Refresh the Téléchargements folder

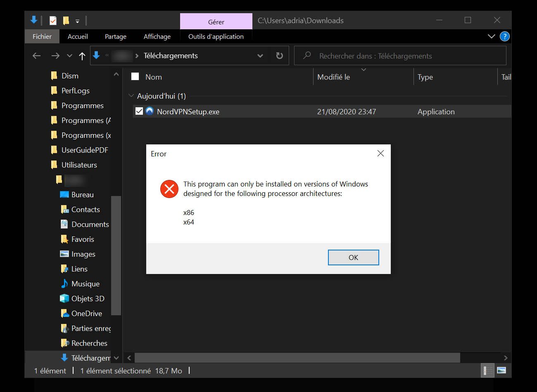tap(280, 56)
